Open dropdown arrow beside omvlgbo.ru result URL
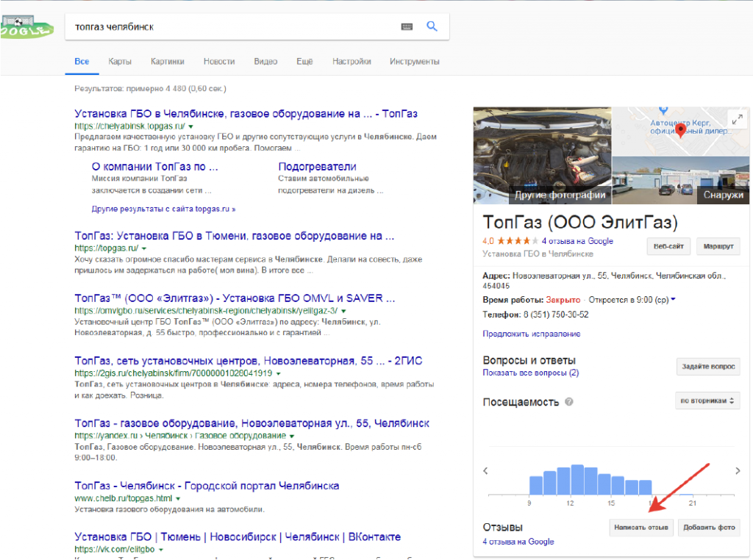Viewport: 753px width, 560px height. point(343,311)
